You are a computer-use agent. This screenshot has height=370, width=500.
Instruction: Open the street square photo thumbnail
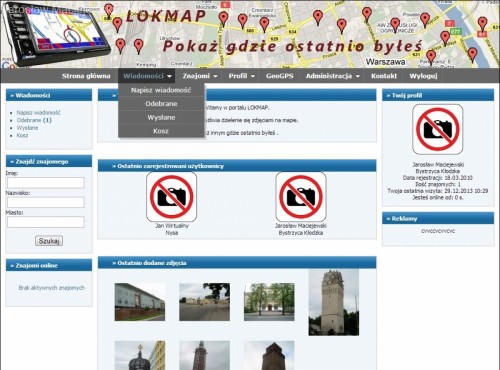[204, 302]
